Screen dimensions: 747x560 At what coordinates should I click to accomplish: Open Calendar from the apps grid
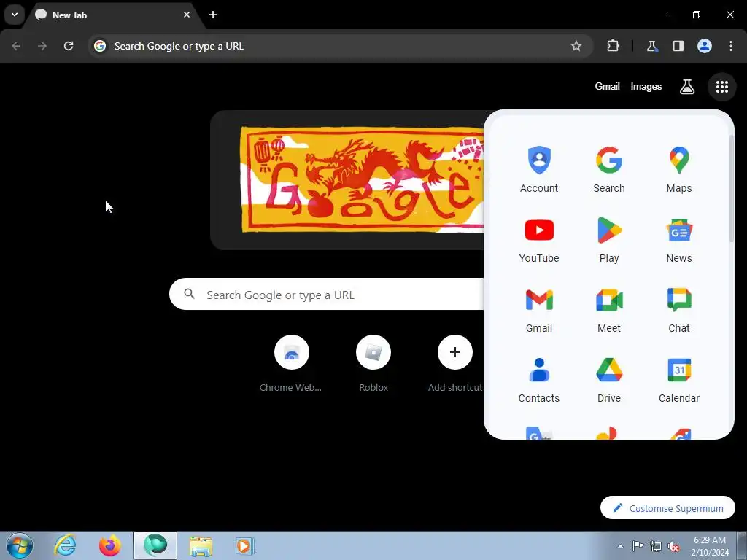click(679, 379)
